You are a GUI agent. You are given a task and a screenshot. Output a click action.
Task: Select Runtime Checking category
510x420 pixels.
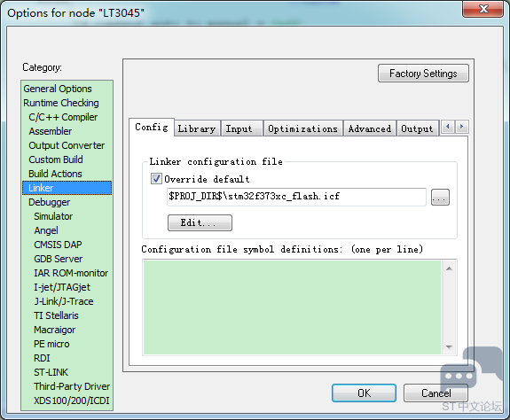pos(61,103)
